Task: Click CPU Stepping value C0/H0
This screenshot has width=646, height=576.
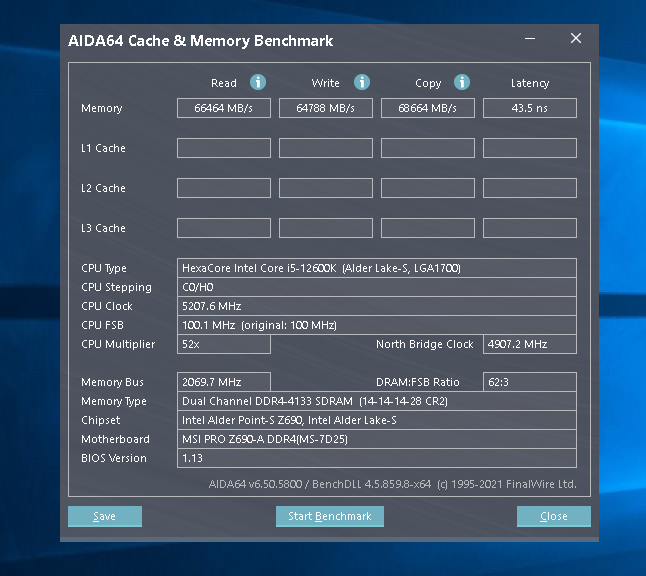Action: [x=377, y=287]
